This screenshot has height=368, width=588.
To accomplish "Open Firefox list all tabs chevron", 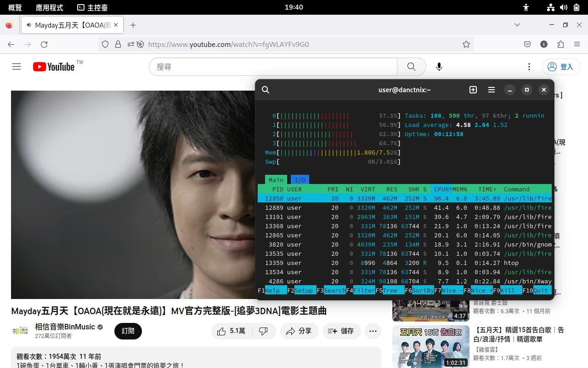I will pyautogui.click(x=517, y=25).
